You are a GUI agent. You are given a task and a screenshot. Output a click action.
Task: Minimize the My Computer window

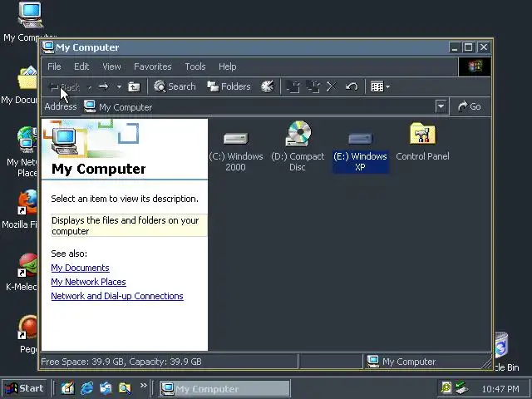coord(455,47)
